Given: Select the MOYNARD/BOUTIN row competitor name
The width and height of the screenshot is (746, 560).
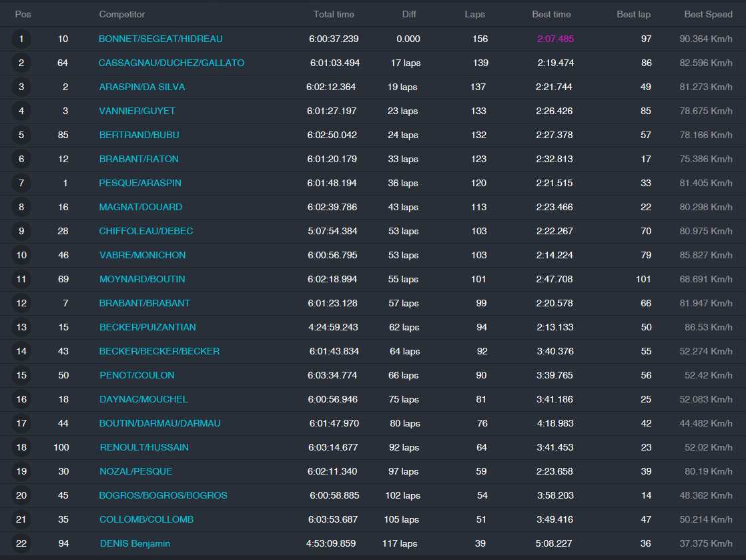Looking at the screenshot, I should coord(142,280).
